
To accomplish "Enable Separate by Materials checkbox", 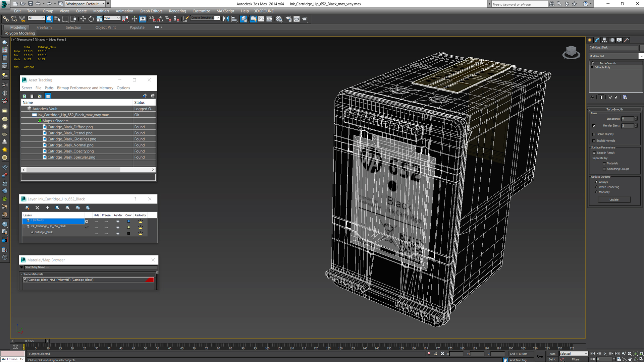I will tap(604, 164).
